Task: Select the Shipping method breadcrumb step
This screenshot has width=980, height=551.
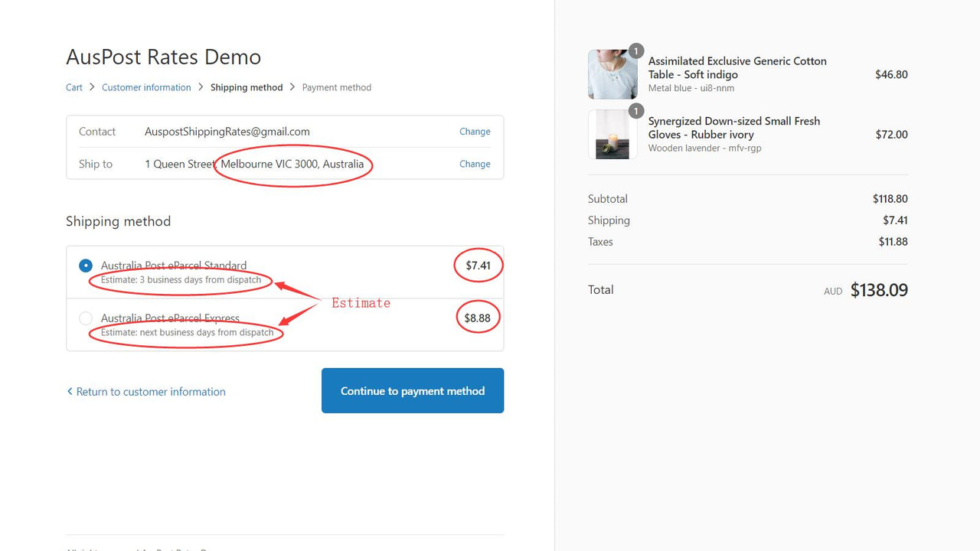Action: [x=247, y=87]
